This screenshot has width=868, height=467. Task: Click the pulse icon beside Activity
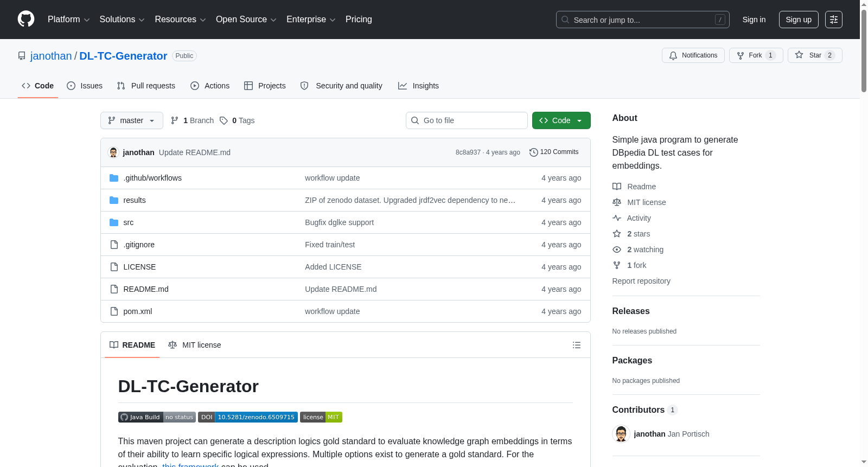(x=617, y=218)
